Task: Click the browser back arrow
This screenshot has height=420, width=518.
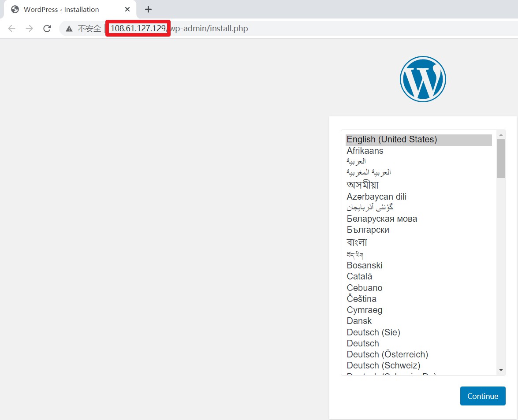Action: (x=12, y=28)
